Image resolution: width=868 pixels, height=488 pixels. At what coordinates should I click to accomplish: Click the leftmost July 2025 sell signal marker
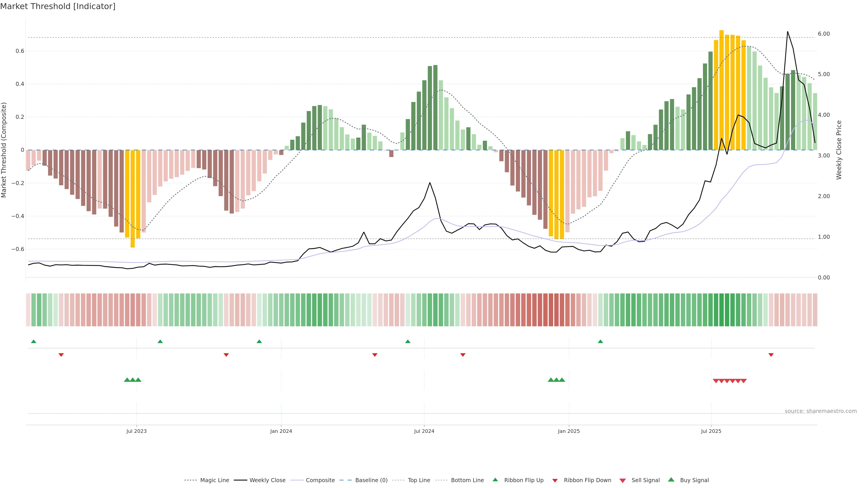pyautogui.click(x=716, y=381)
